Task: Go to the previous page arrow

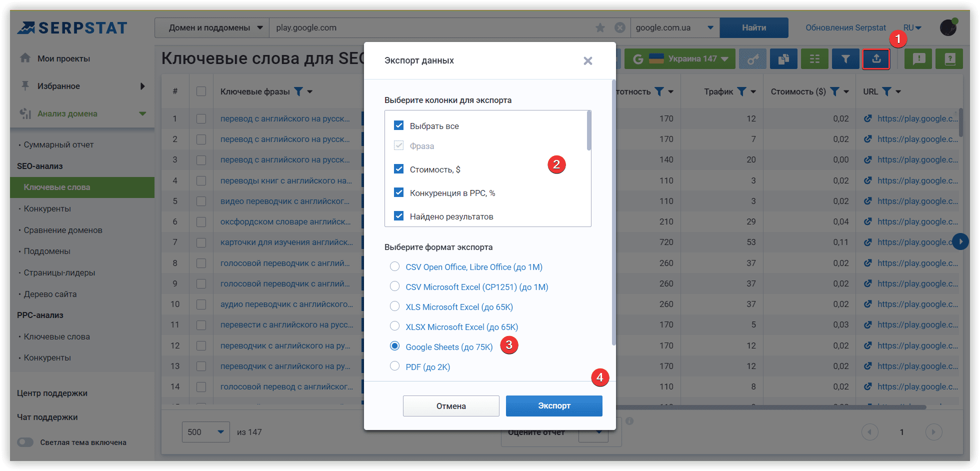Action: 869,432
